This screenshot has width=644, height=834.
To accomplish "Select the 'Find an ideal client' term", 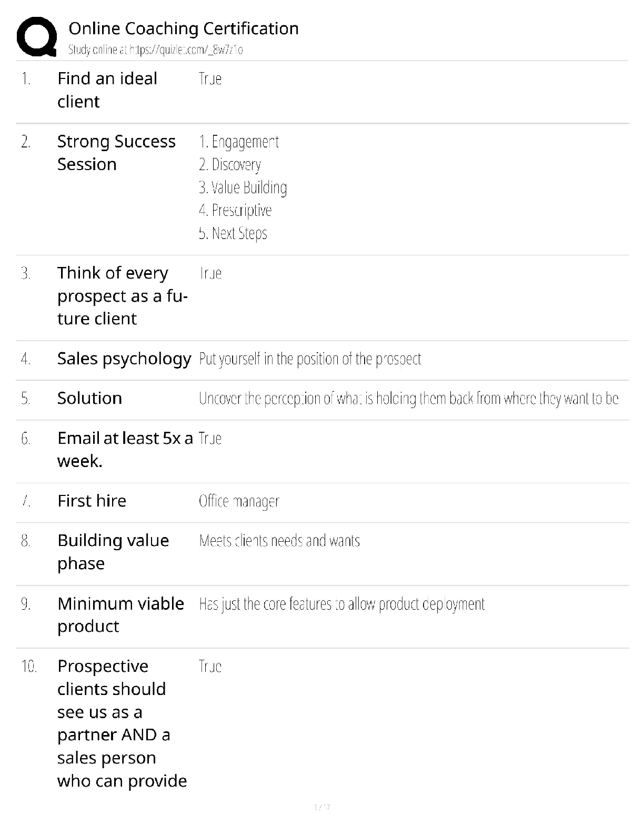I will [x=107, y=90].
